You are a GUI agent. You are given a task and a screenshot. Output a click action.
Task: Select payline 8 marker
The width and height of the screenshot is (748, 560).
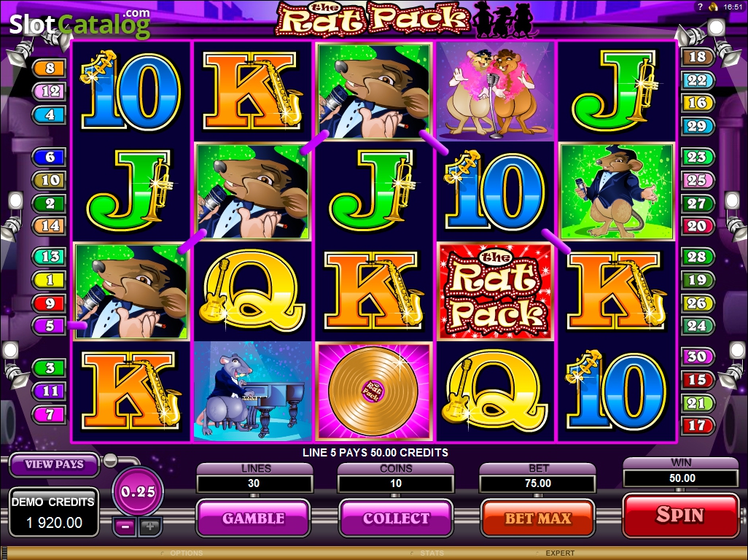[50, 69]
